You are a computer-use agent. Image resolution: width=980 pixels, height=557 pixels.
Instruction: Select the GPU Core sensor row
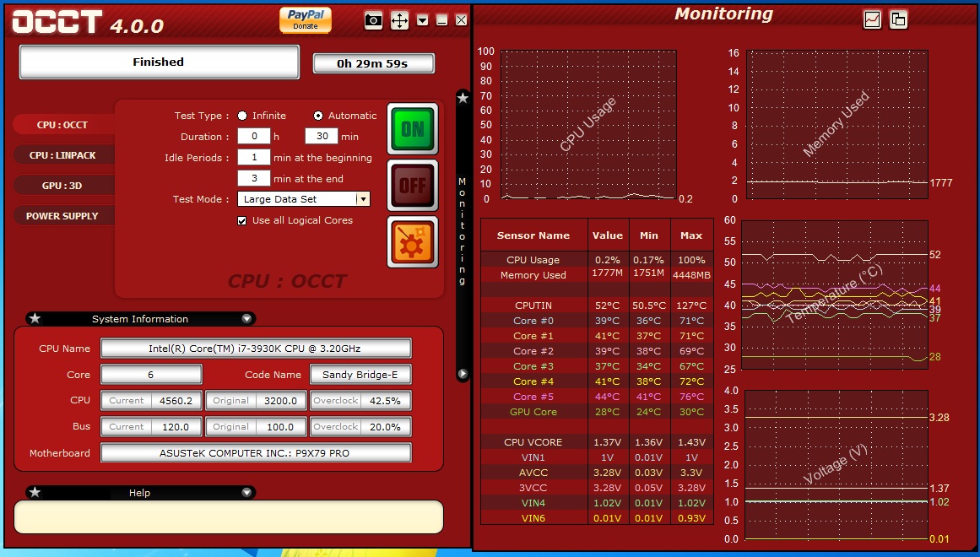[597, 412]
